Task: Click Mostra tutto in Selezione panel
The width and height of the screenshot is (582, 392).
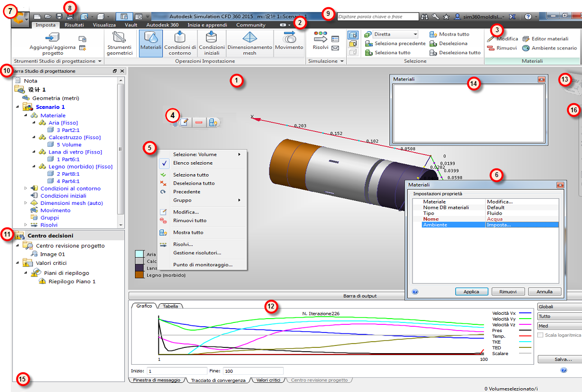Action: (x=449, y=35)
